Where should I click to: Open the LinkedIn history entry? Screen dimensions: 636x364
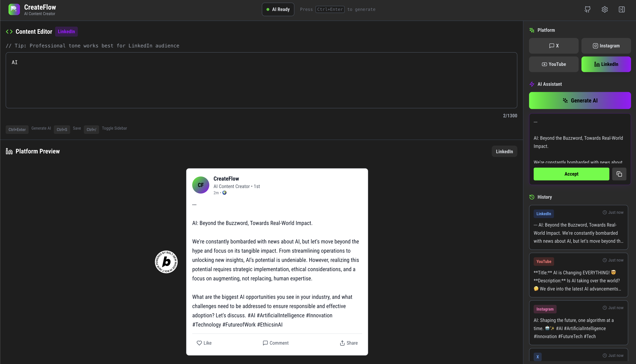[578, 227]
